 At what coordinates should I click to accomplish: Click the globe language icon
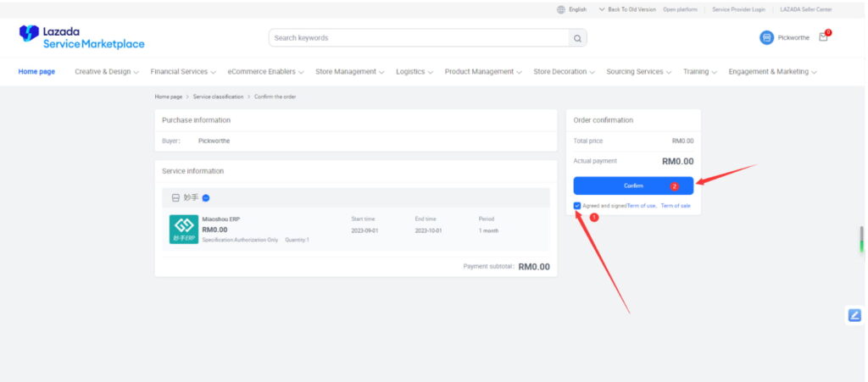tap(561, 9)
